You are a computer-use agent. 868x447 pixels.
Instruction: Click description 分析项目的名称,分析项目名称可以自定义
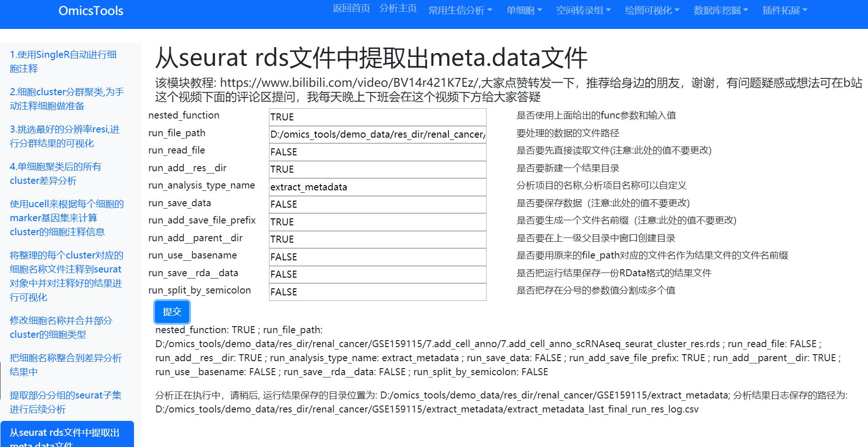coord(601,185)
